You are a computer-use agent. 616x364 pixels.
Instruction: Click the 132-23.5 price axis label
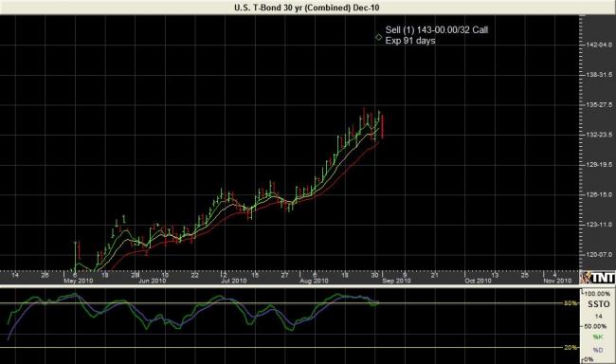pyautogui.click(x=599, y=135)
